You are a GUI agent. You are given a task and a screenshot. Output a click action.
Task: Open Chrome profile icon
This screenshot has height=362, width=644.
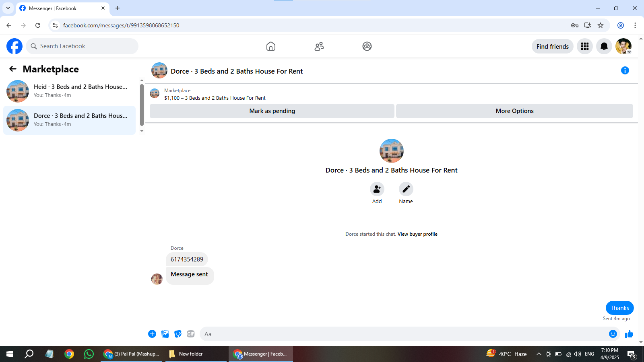(x=621, y=25)
